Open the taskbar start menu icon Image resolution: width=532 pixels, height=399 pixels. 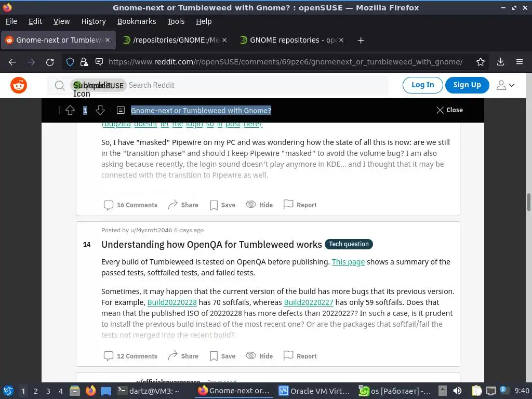[8, 391]
